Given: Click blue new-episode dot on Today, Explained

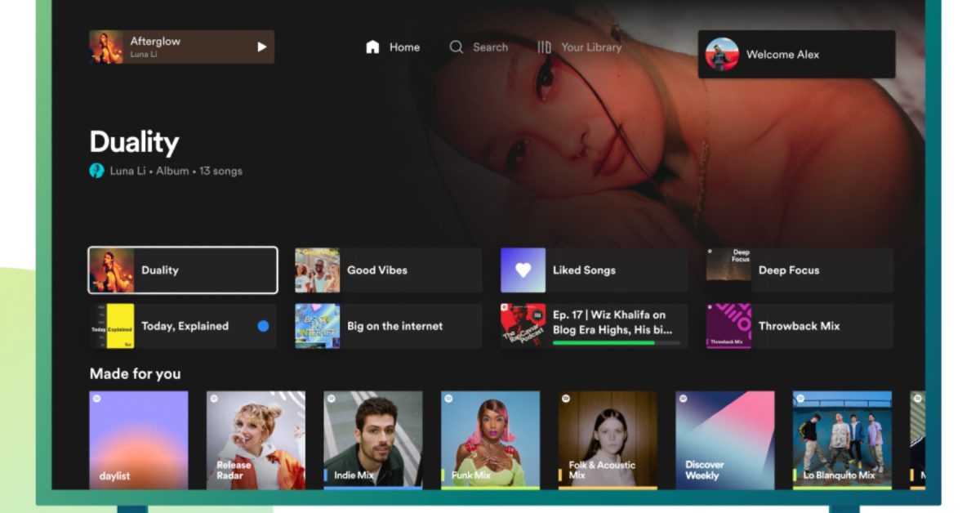Looking at the screenshot, I should 263,326.
